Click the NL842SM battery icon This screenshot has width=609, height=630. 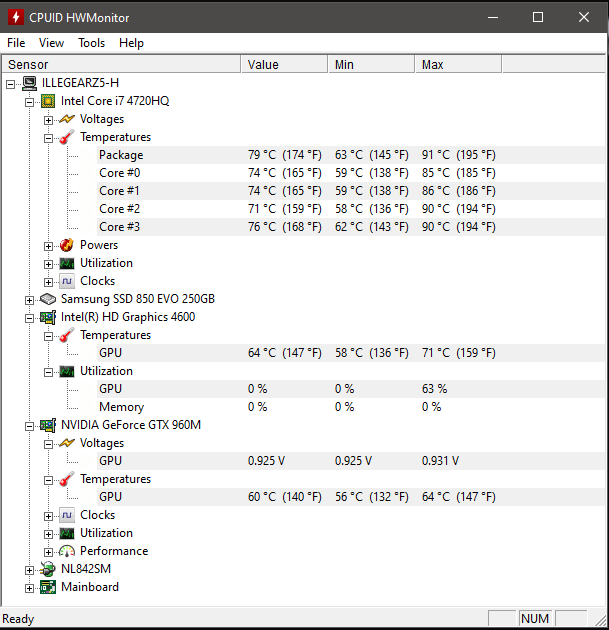48,569
